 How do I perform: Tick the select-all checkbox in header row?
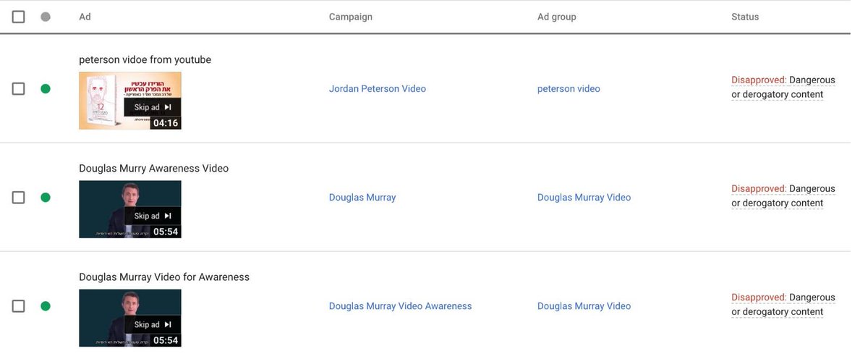point(19,17)
